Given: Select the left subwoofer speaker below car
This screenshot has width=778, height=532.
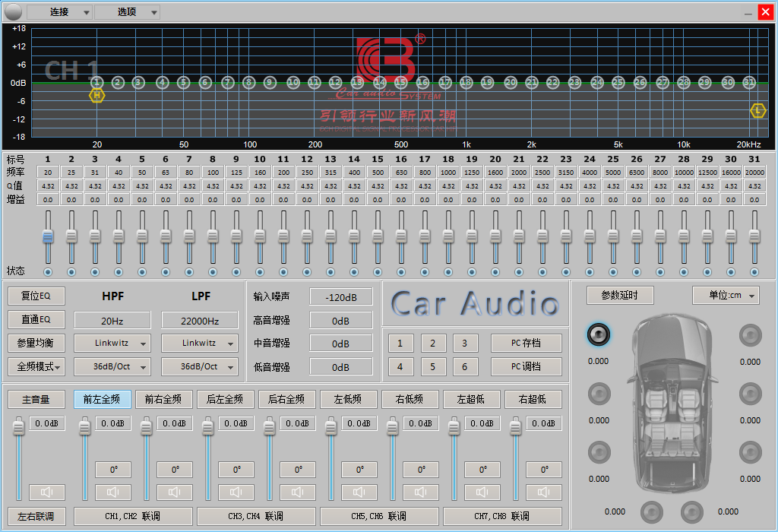Looking at the screenshot, I should tap(652, 512).
